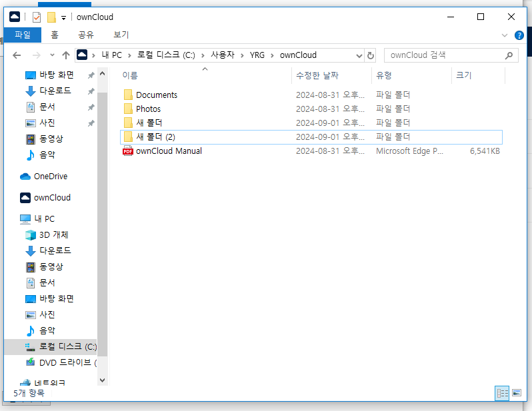
Task: Open pinned 문서 in quick access
Action: [x=47, y=107]
